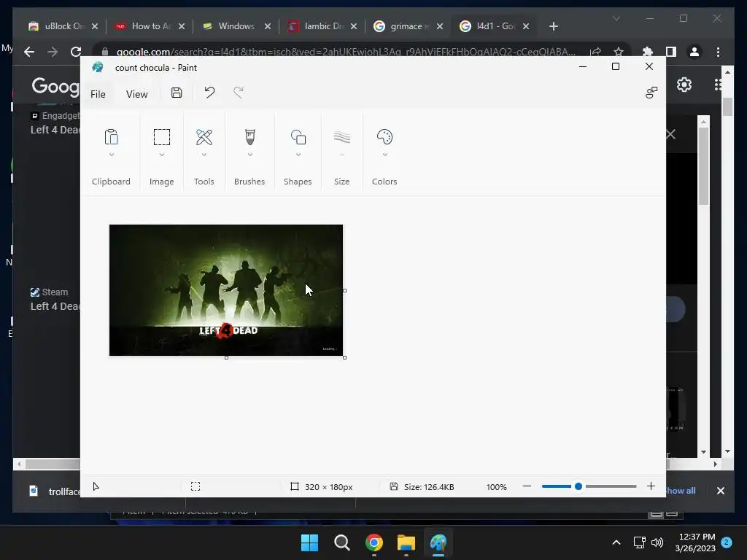Click the zoom out minus button in Paint

(527, 486)
